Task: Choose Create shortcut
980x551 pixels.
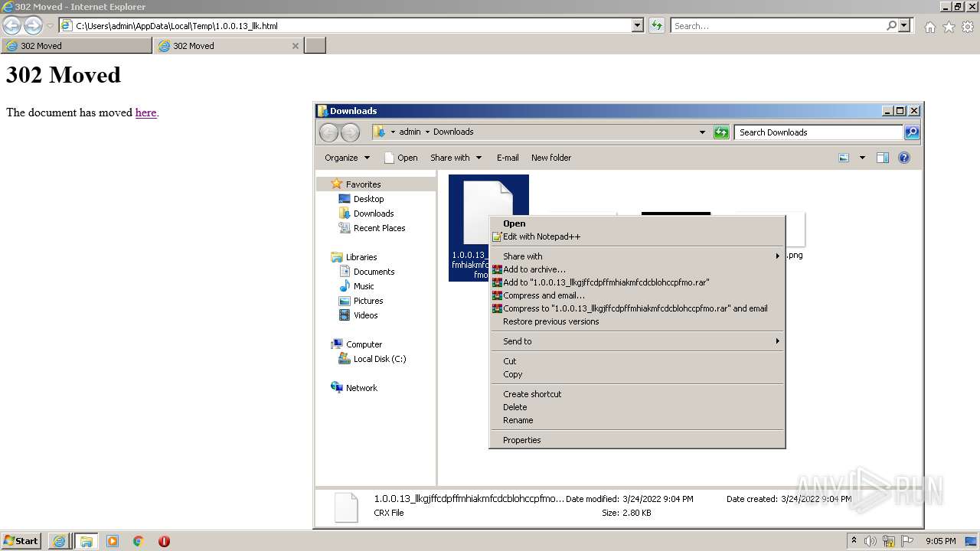Action: (637, 394)
